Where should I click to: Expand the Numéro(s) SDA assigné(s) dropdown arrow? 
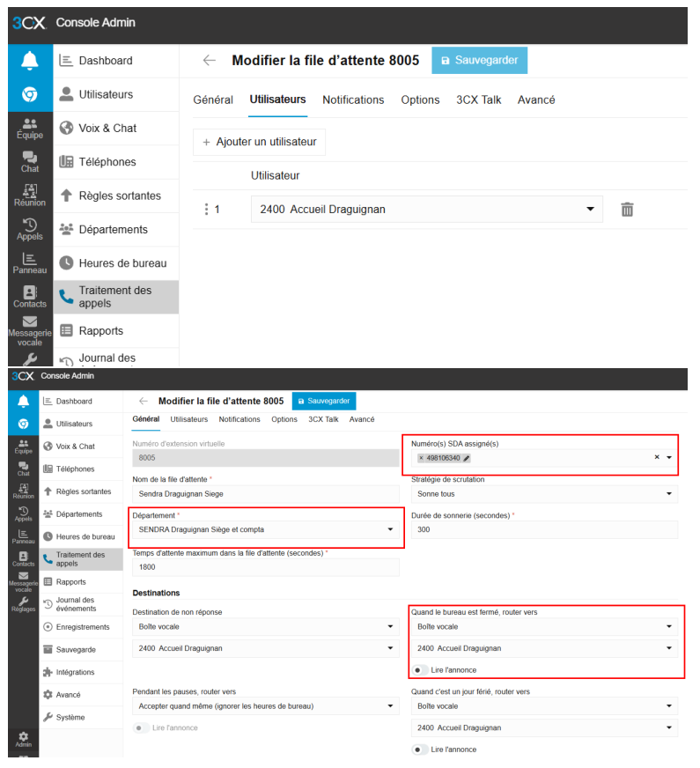[x=669, y=457]
